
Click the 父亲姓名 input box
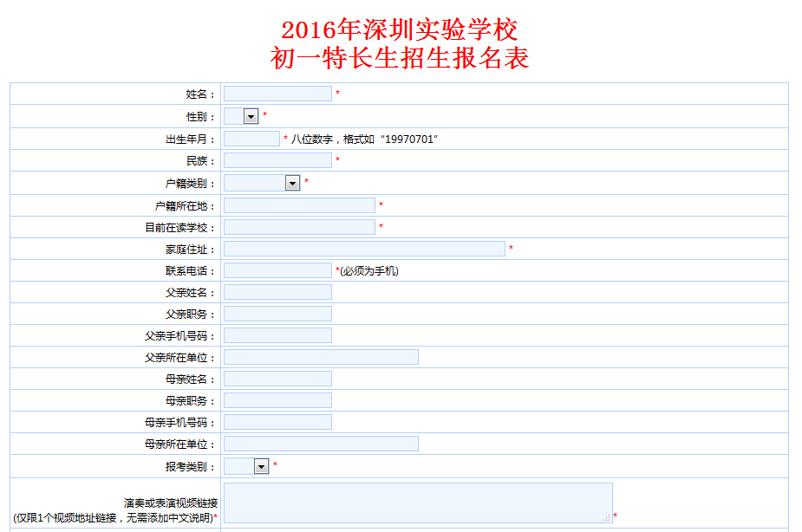pyautogui.click(x=277, y=292)
